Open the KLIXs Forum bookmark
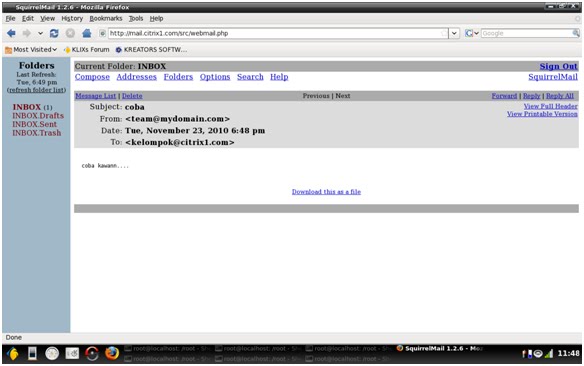This screenshot has height=366, width=584. click(86, 50)
